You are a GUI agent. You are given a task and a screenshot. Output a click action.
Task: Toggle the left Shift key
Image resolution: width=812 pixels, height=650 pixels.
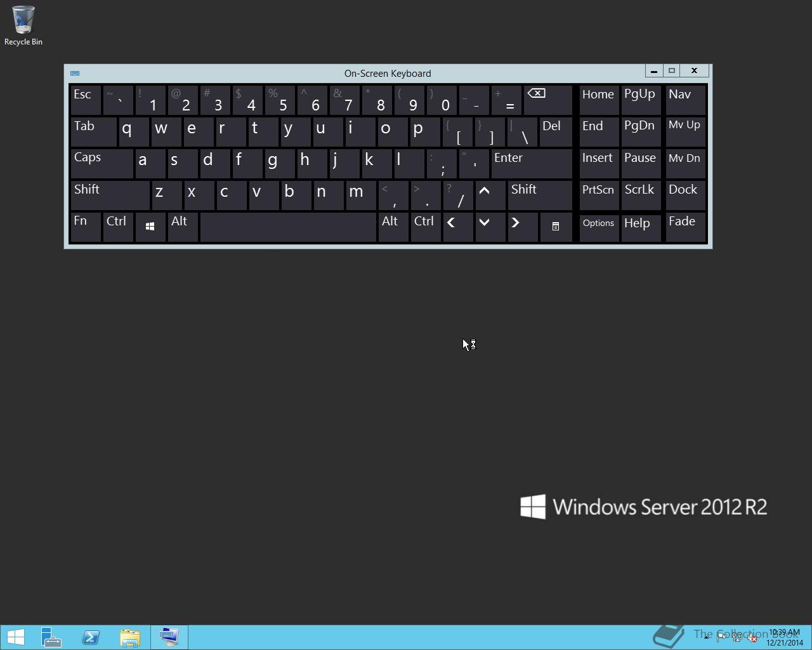pos(110,196)
